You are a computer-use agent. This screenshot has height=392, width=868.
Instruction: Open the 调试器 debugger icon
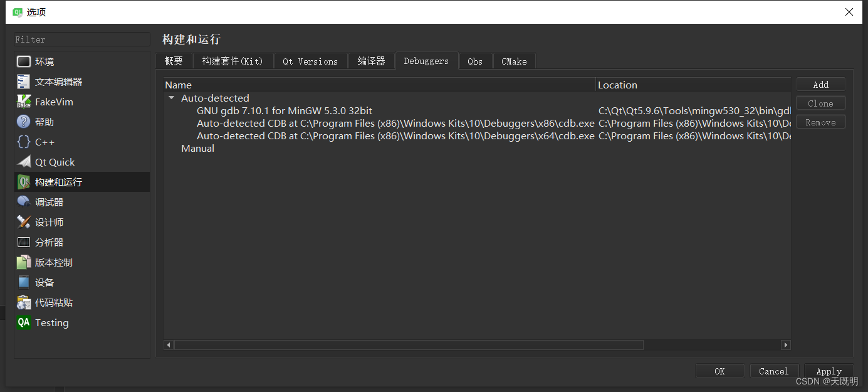tap(24, 202)
